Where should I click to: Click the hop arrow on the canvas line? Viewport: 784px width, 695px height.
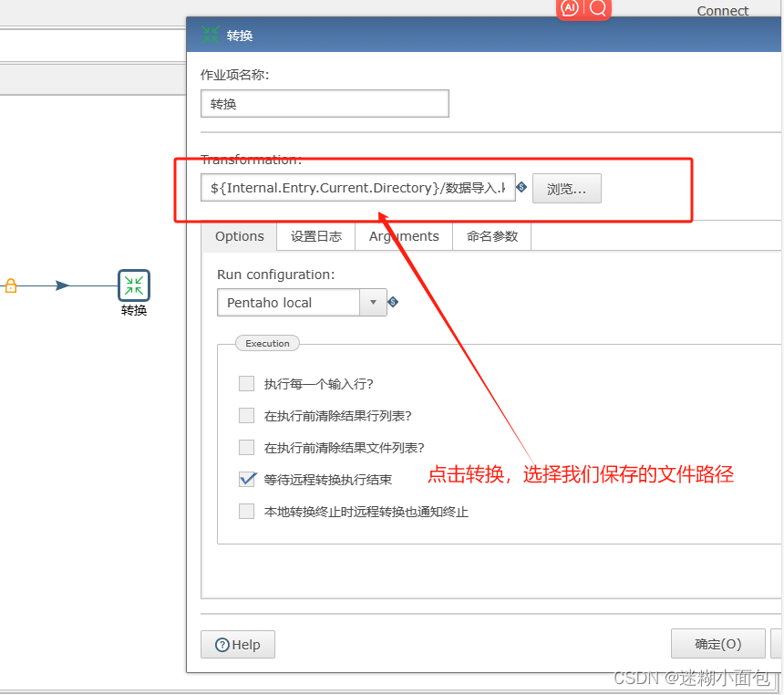pos(63,285)
